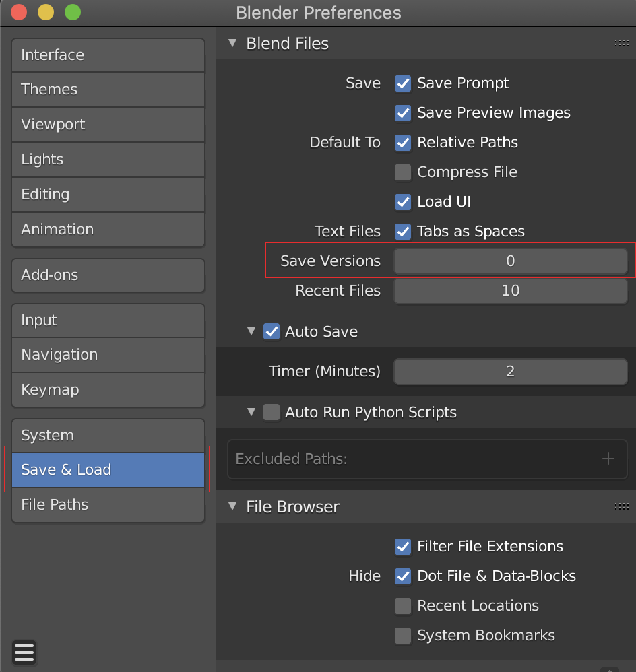Viewport: 636px width, 672px height.
Task: Click the Timer (Minutes) value field
Action: (510, 371)
